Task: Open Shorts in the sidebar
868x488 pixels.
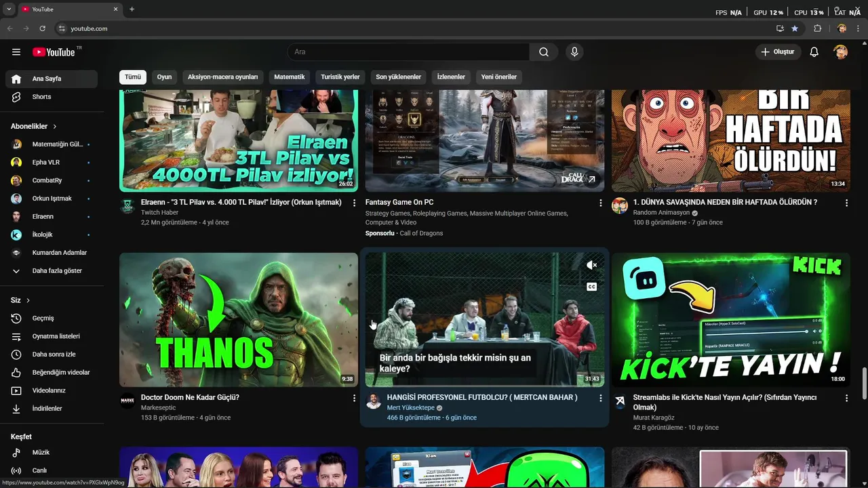Action: (x=52, y=97)
